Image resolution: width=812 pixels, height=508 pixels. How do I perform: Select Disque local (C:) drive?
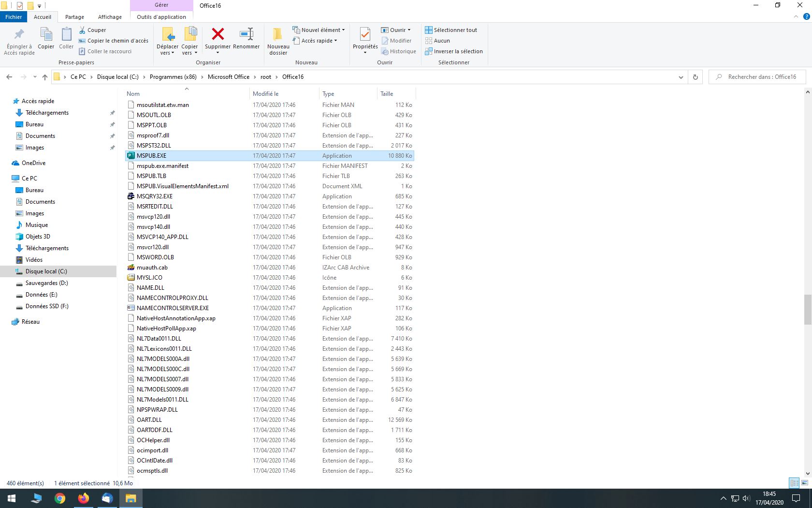tap(46, 271)
